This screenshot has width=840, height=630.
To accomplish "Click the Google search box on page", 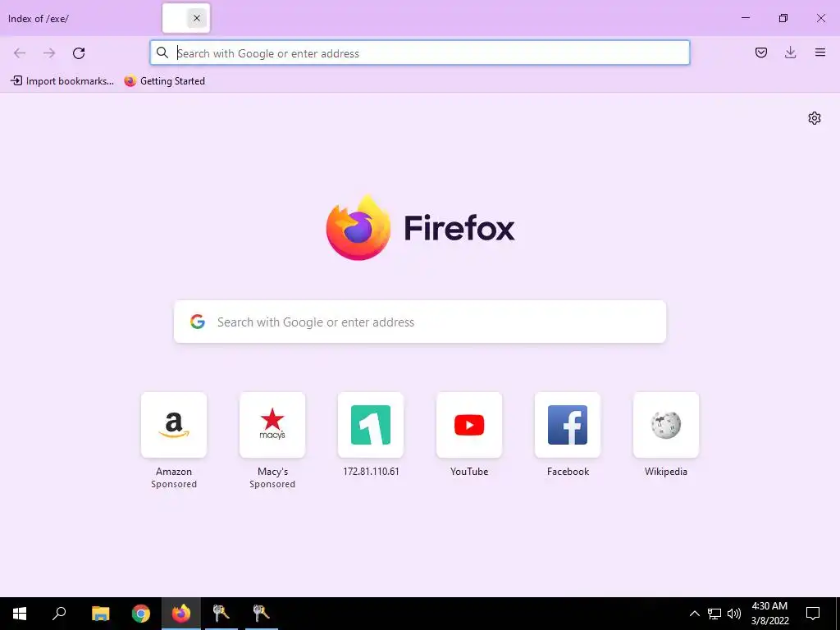I will coord(419,322).
